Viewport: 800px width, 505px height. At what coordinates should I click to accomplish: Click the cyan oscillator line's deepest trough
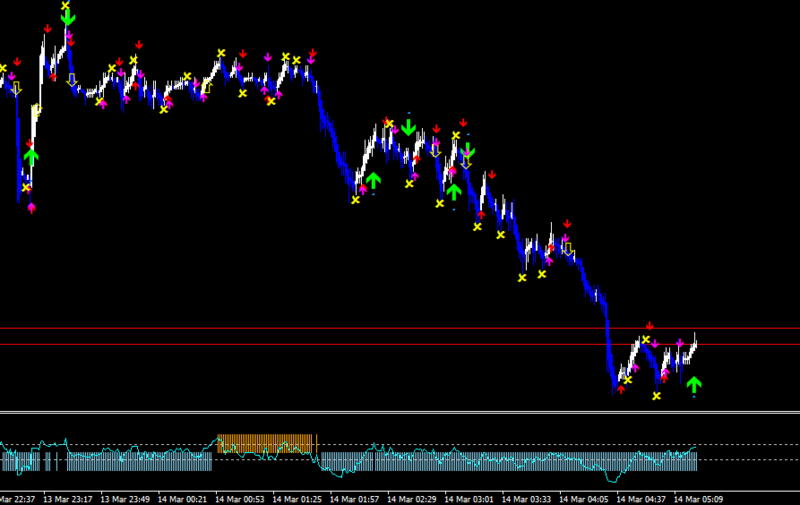point(612,481)
